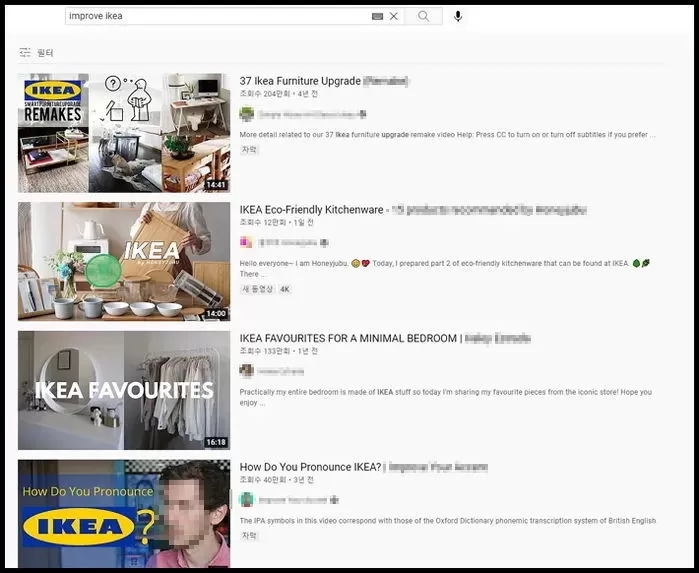The width and height of the screenshot is (699, 573).
Task: Open How Do You Pronounce IKEA title
Action: (310, 467)
